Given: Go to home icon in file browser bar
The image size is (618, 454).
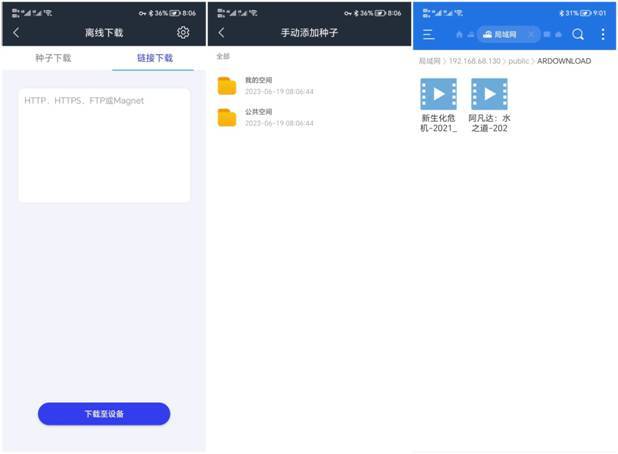Looking at the screenshot, I should [459, 35].
